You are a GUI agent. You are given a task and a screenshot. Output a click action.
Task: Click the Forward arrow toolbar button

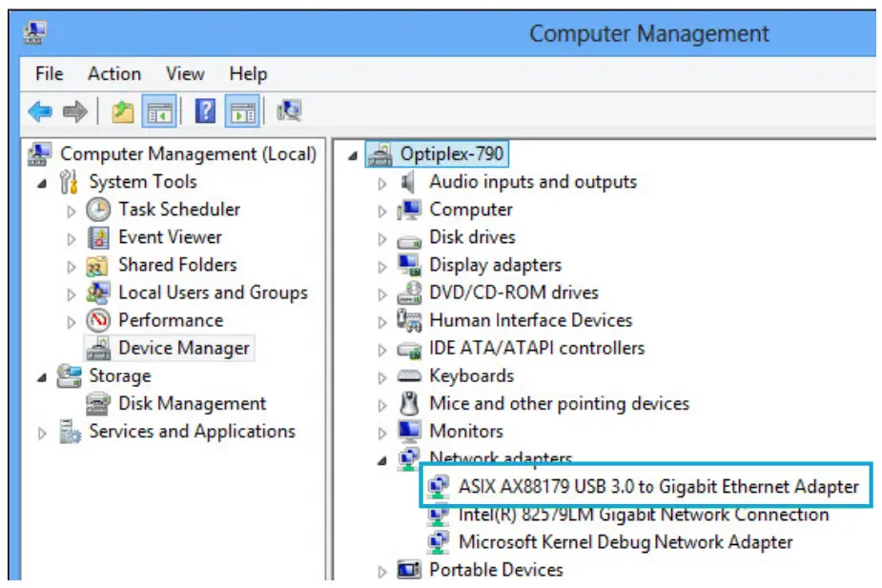[x=74, y=112]
